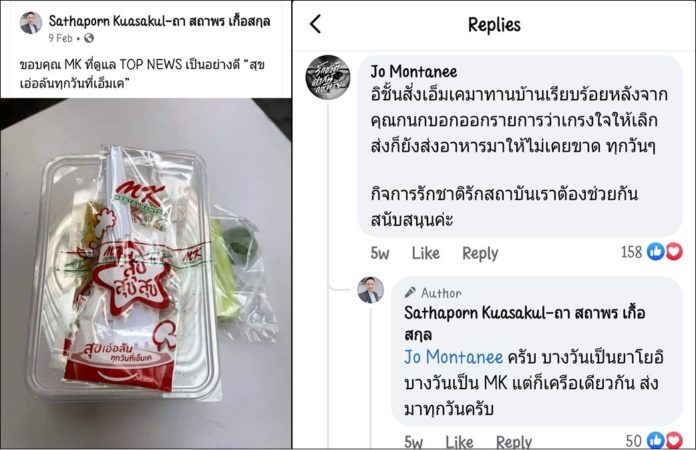The height and width of the screenshot is (450, 696).
Task: View the like reaction icon beside 50
Action: pyautogui.click(x=655, y=440)
